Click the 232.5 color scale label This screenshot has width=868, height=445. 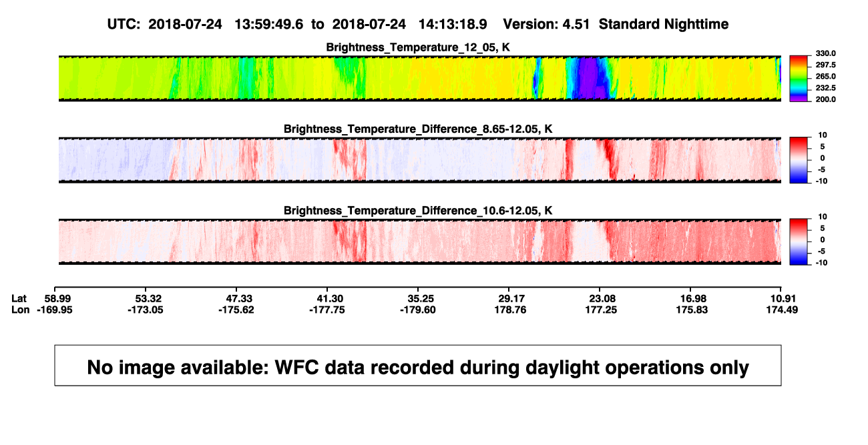pos(825,87)
